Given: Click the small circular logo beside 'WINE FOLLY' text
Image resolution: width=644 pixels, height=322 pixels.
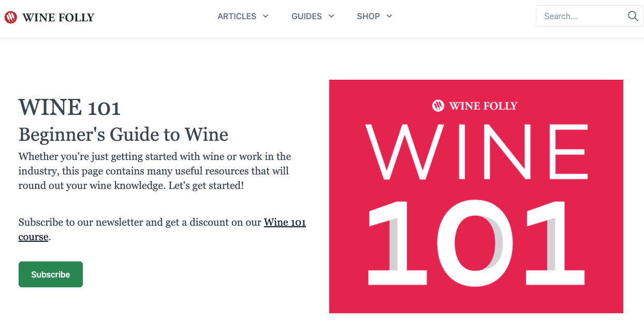Looking at the screenshot, I should pyautogui.click(x=10, y=16).
